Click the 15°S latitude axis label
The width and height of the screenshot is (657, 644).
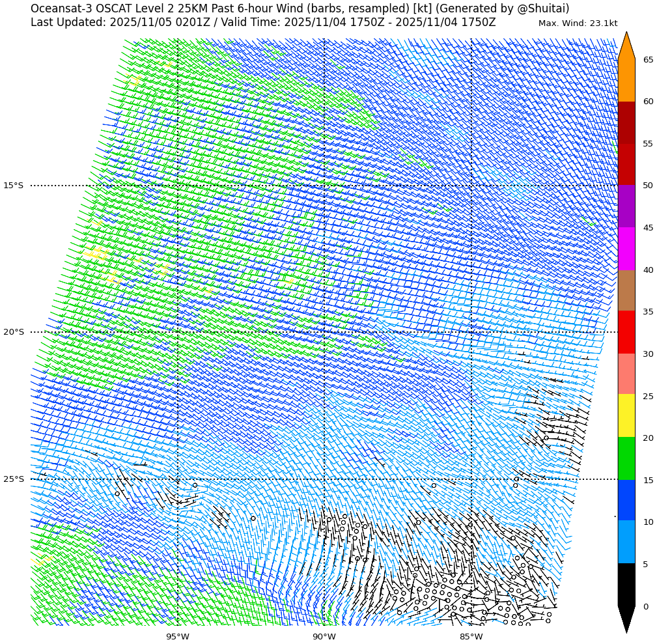tap(13, 186)
